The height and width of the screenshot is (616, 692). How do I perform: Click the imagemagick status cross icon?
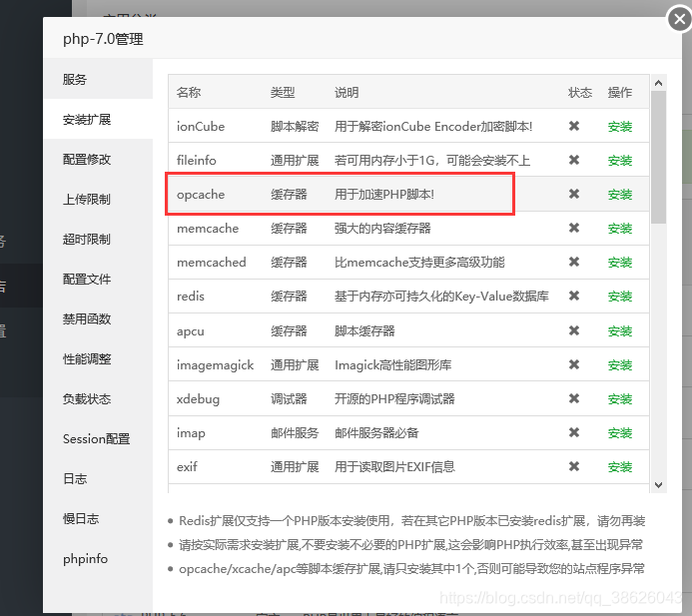574,365
